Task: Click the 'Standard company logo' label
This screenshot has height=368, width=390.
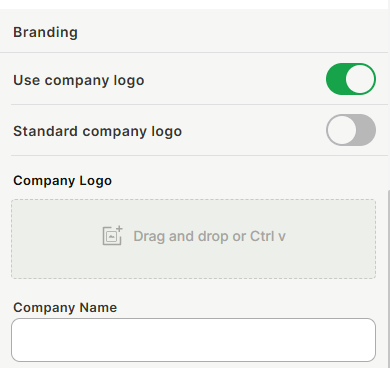Action: [x=97, y=131]
